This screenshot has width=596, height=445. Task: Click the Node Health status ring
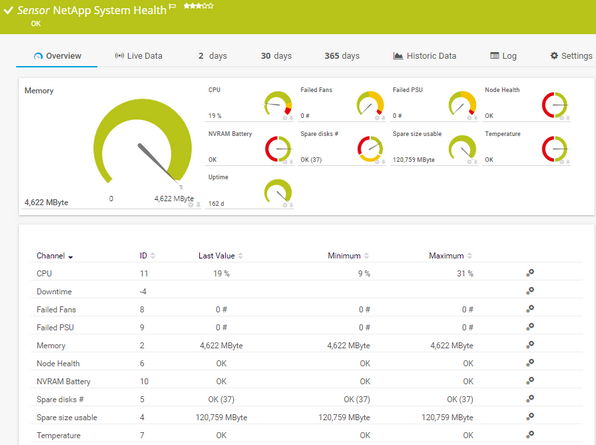[555, 105]
